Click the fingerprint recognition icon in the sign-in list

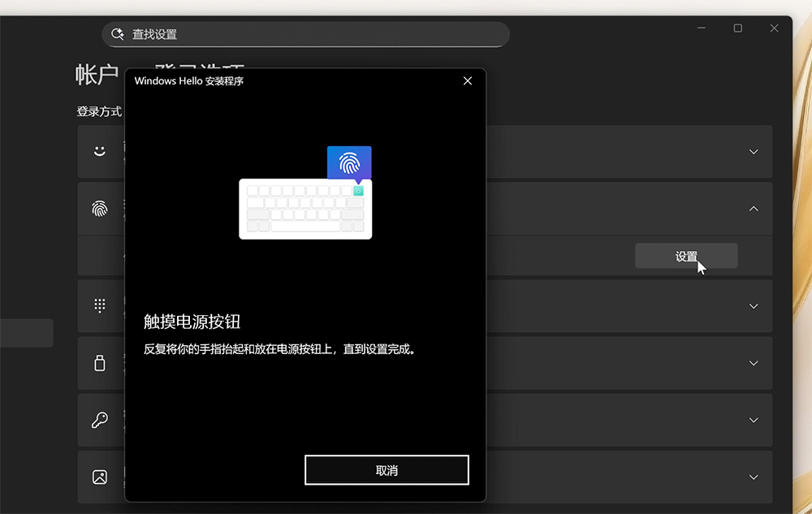click(x=100, y=209)
